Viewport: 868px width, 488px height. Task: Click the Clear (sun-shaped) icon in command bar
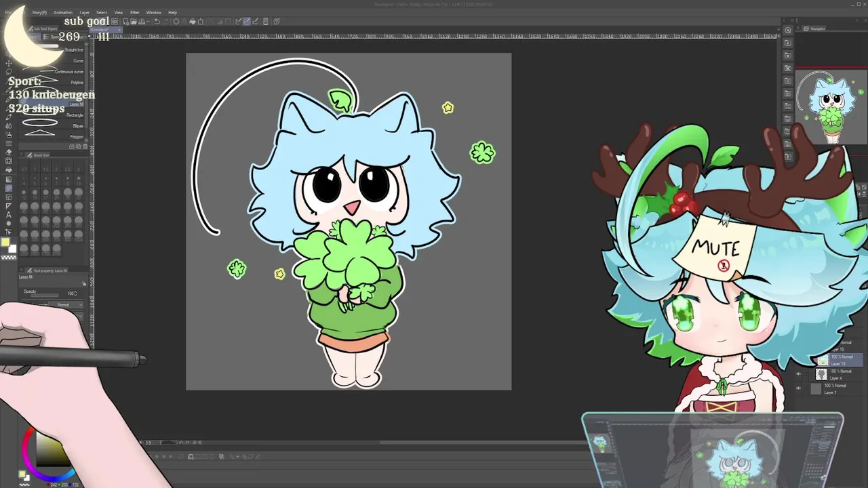(176, 21)
